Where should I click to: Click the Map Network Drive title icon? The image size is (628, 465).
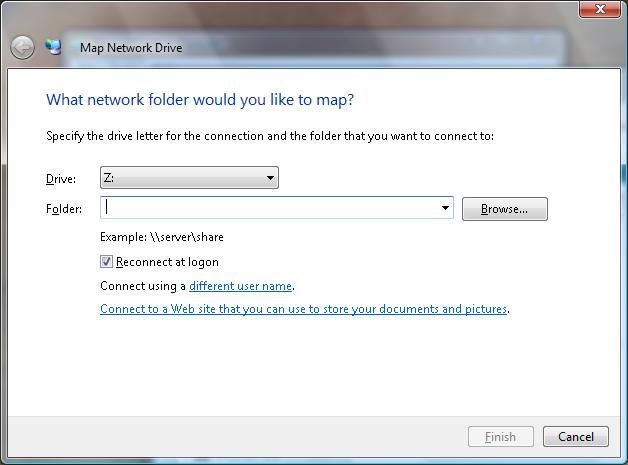click(54, 47)
